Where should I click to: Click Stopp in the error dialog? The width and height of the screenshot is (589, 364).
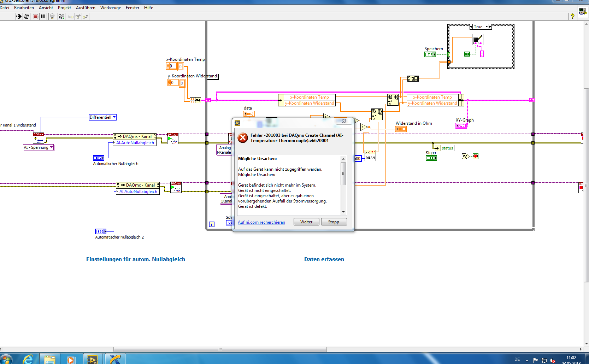(334, 222)
